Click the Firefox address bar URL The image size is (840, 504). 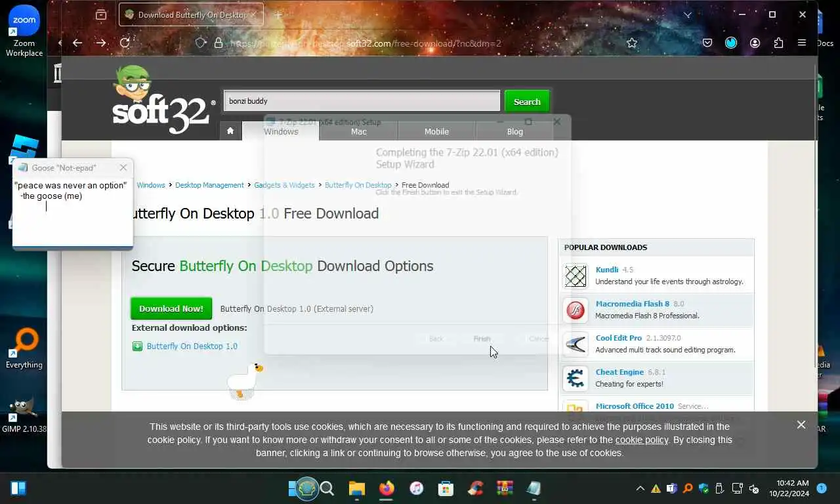[x=366, y=43]
